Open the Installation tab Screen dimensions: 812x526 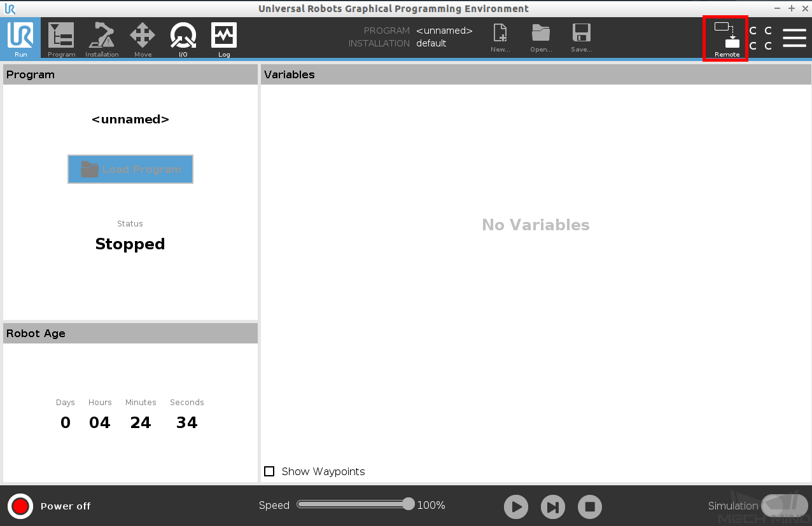(102, 38)
